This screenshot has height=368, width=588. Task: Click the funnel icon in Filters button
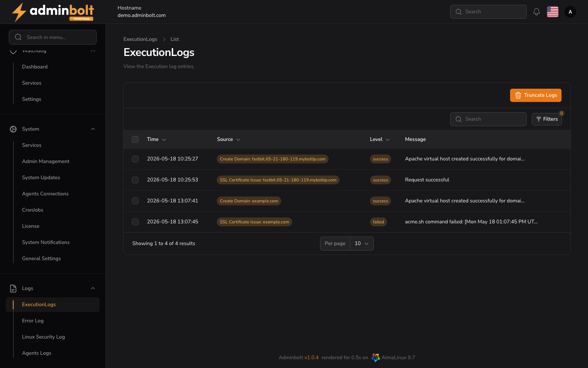pos(539,119)
